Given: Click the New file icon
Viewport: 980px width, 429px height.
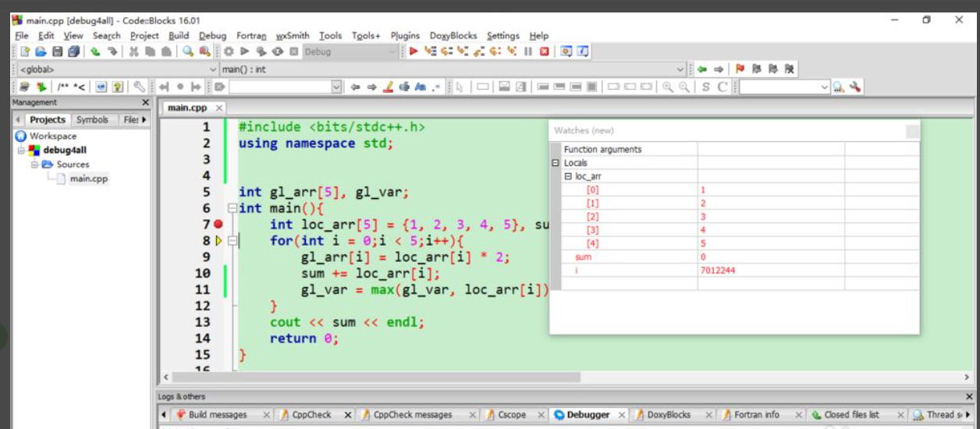Looking at the screenshot, I should click(24, 51).
